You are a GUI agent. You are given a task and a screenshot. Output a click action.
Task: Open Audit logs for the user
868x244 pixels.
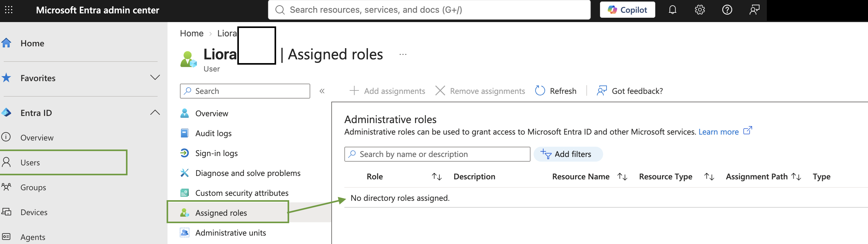[213, 133]
